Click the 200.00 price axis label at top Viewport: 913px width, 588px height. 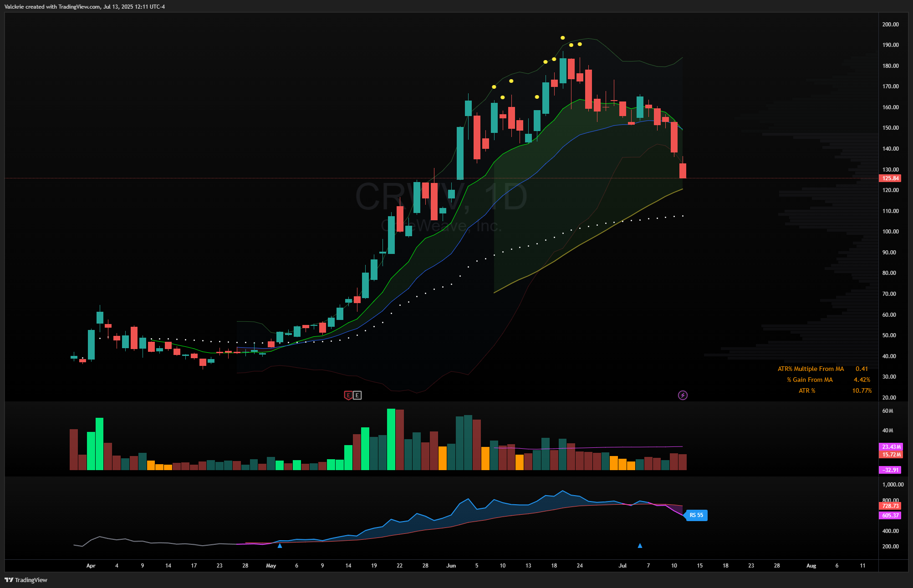[x=890, y=25]
